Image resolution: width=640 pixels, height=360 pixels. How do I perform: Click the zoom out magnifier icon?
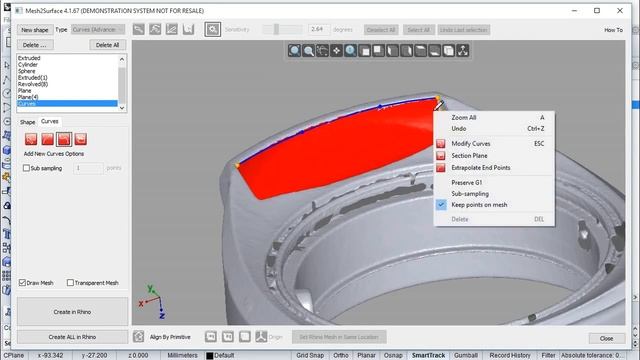coord(309,51)
